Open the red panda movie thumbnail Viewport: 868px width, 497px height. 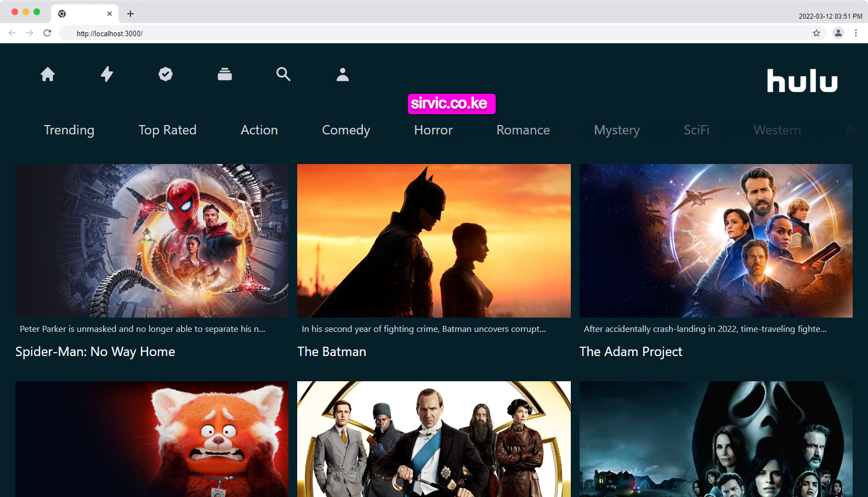[152, 439]
